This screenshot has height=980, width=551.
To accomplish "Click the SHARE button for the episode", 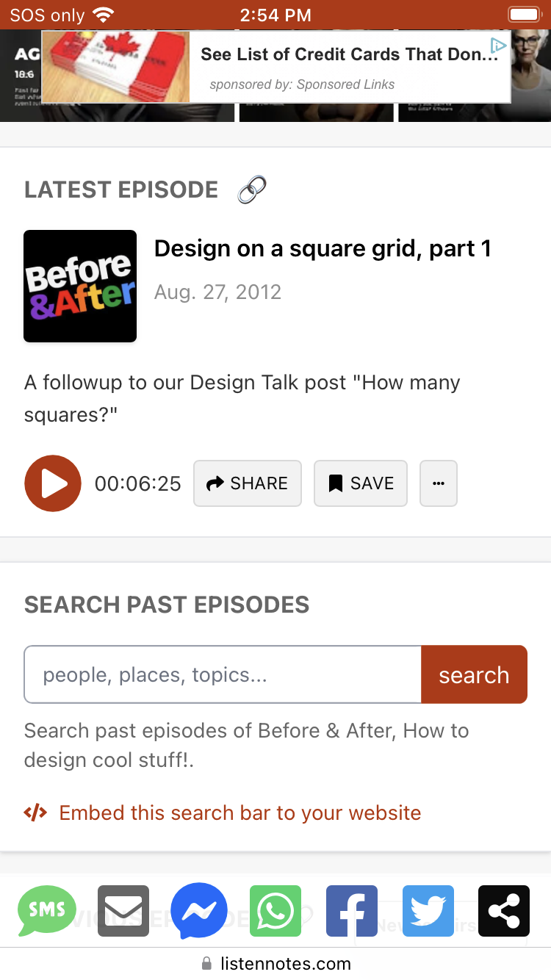I will coord(248,483).
